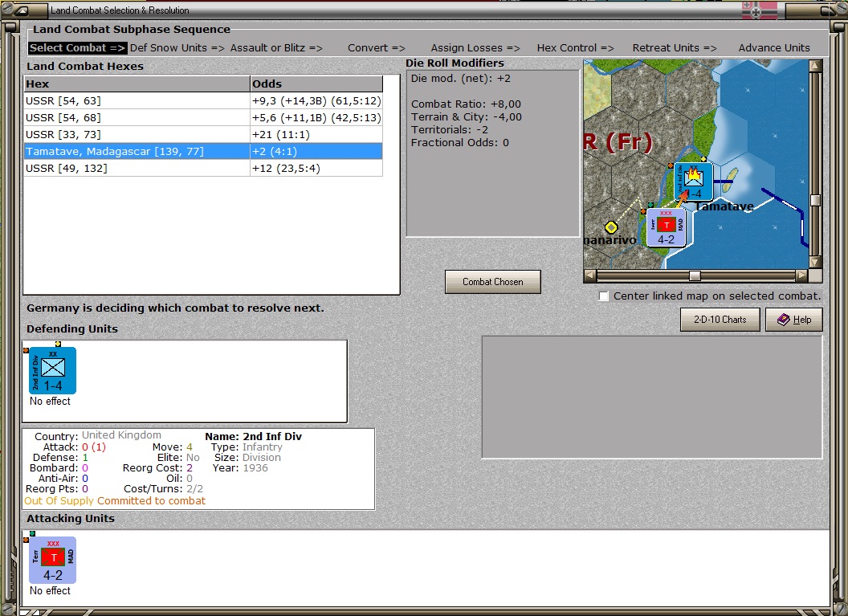
Task: Enable Center linked map on selected combat
Action: click(x=604, y=296)
